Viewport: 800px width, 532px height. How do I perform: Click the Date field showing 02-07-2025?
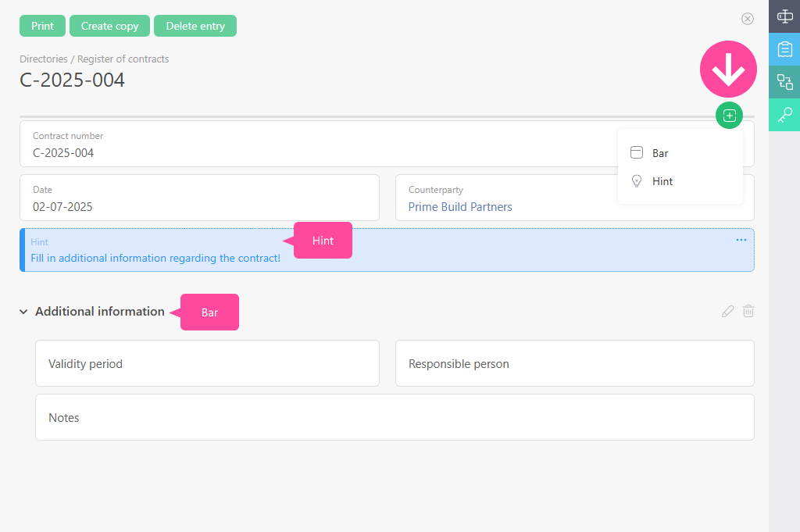click(x=199, y=198)
